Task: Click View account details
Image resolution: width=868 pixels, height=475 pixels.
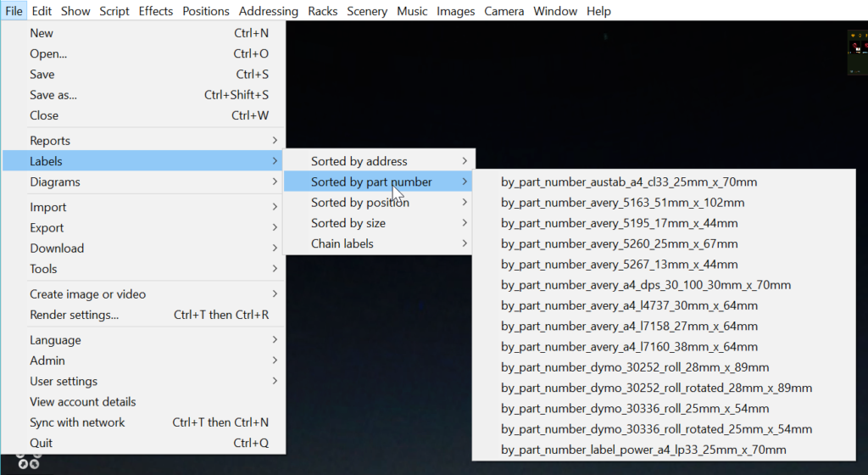Action: tap(83, 402)
